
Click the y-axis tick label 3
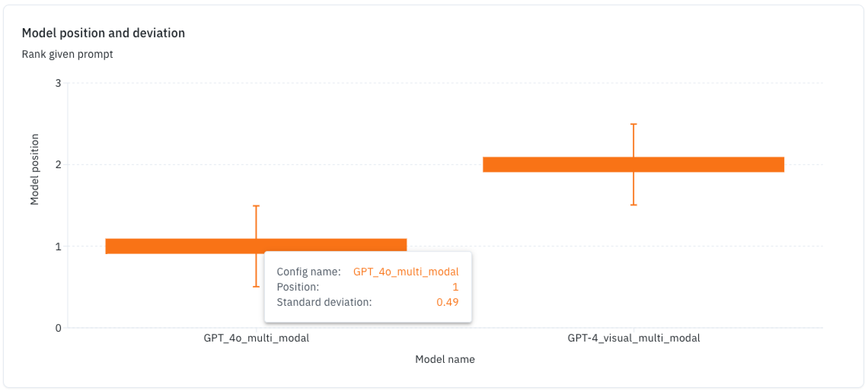(x=58, y=83)
